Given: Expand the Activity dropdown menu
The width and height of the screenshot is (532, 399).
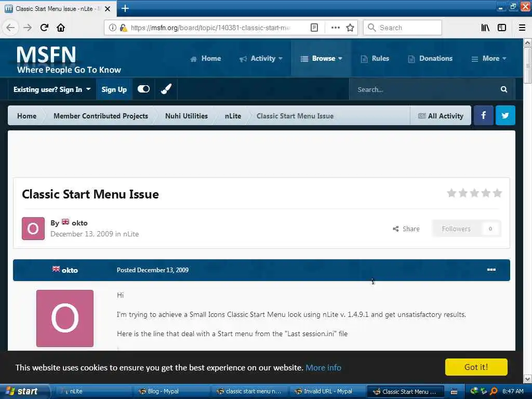Looking at the screenshot, I should tap(261, 59).
